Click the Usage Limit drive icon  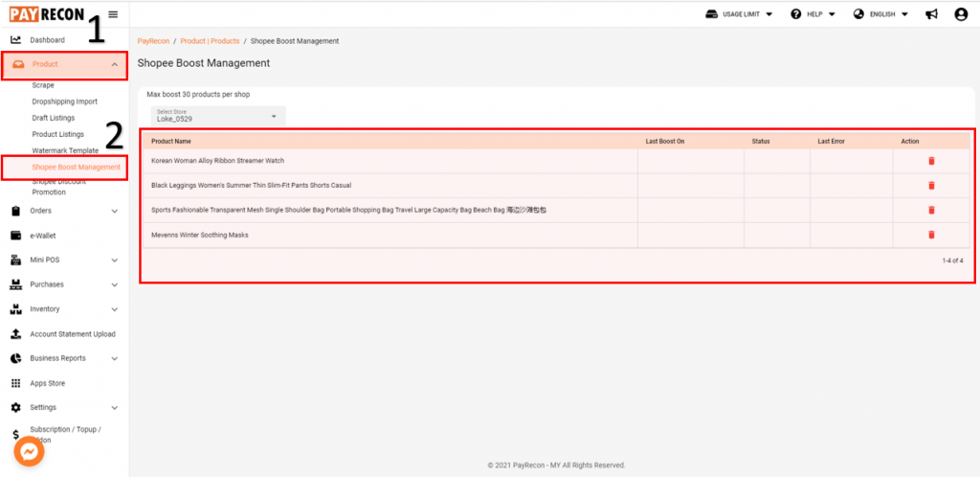[712, 14]
